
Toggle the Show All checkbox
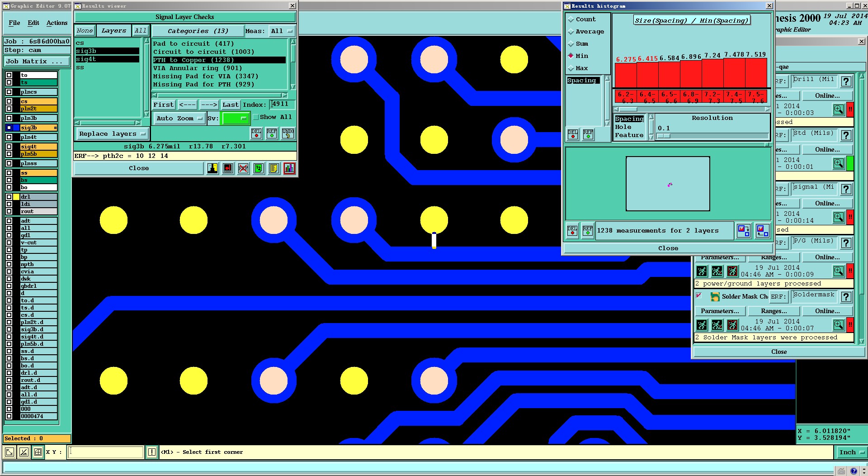[256, 117]
